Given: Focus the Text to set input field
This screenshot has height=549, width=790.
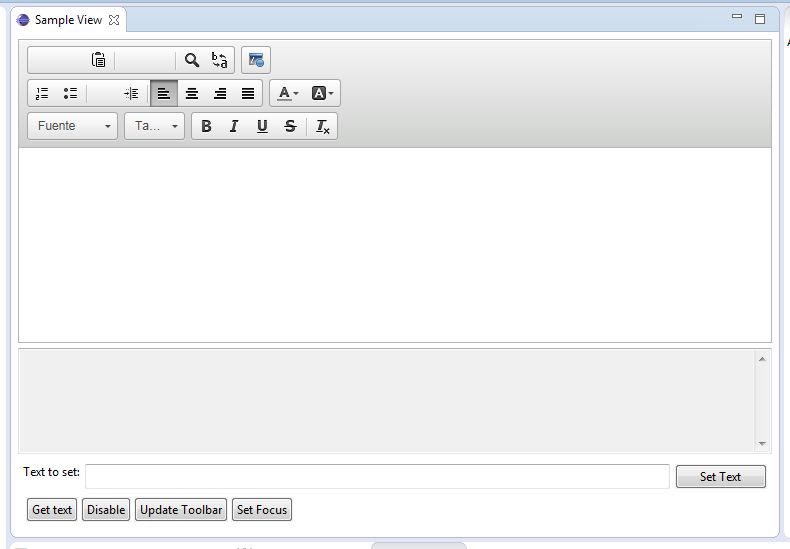Looking at the screenshot, I should click(377, 476).
